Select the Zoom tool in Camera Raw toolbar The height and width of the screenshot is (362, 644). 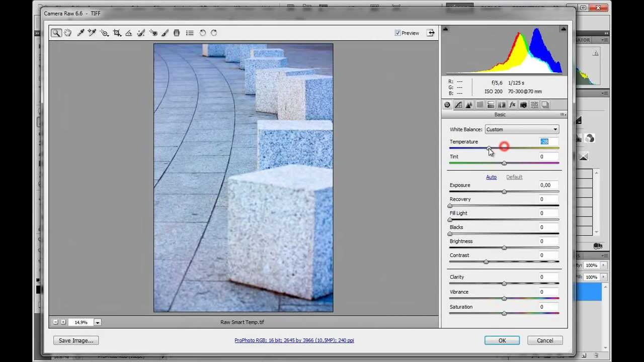click(x=56, y=33)
